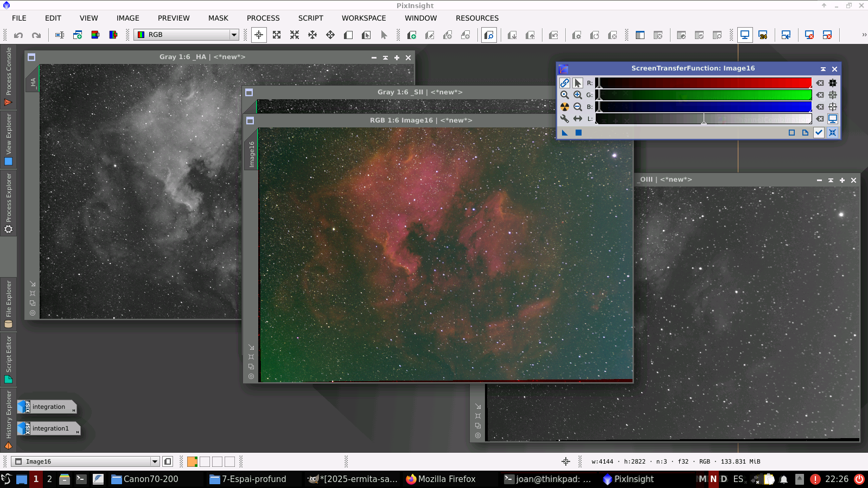Select the STF zoom out tool

[x=578, y=107]
